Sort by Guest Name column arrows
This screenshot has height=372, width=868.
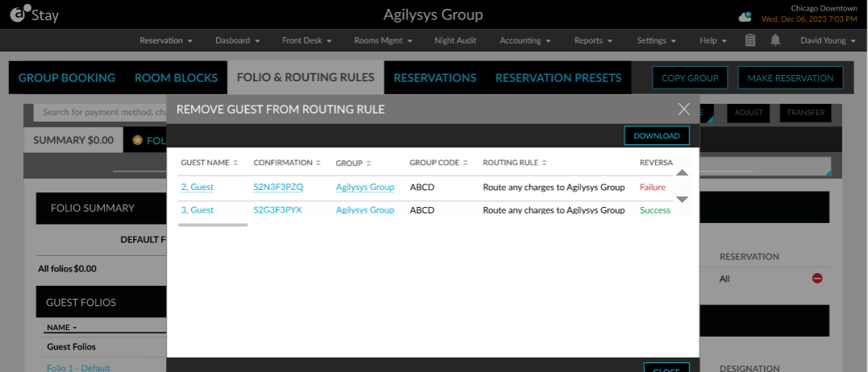click(235, 163)
